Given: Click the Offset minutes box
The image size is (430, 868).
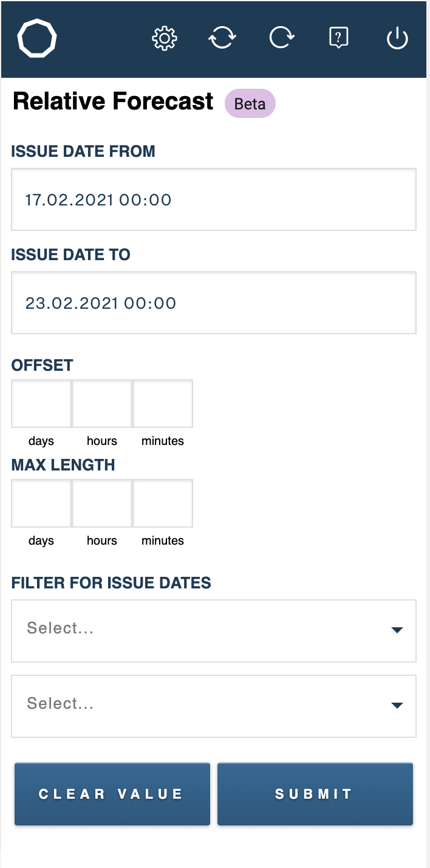Looking at the screenshot, I should (x=163, y=404).
